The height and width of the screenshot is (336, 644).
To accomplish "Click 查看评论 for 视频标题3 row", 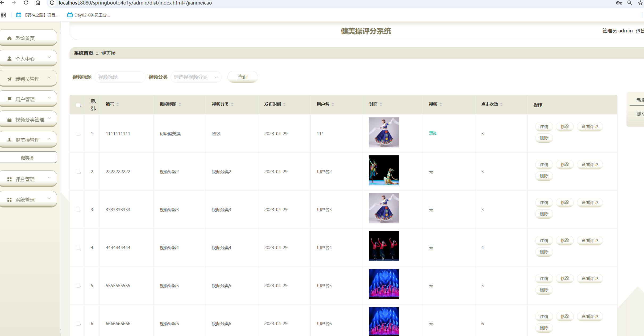I will [x=590, y=203].
